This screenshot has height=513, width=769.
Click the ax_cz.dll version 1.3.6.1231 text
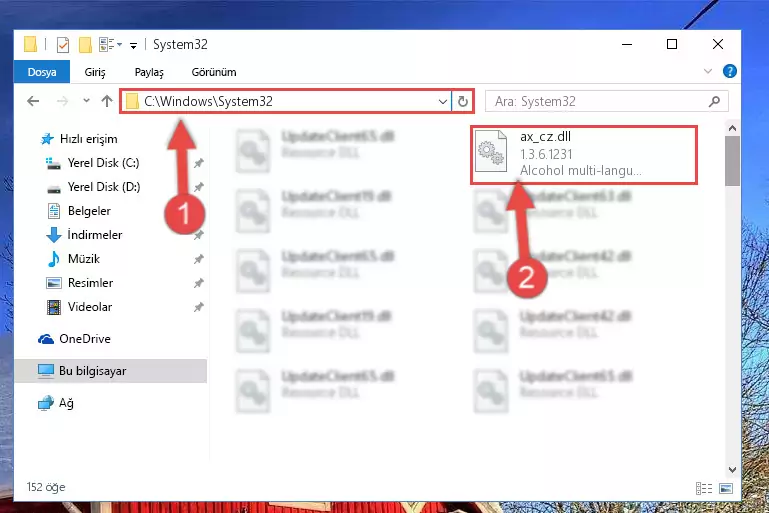[x=546, y=154]
